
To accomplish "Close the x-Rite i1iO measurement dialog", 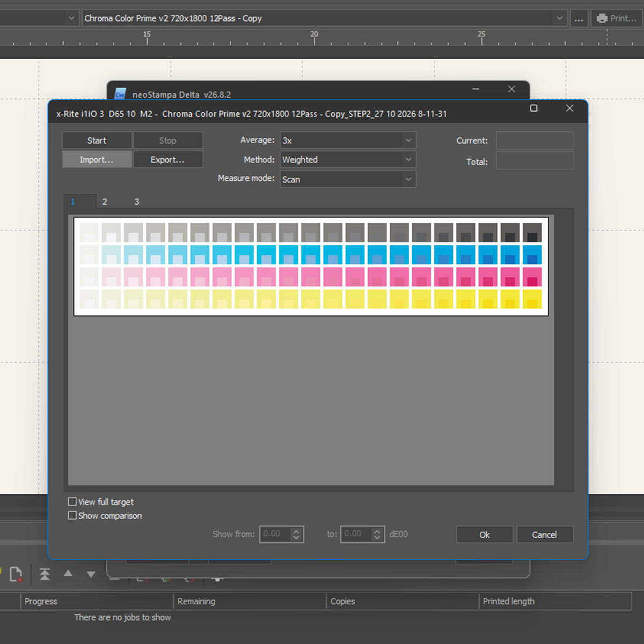I will [569, 108].
